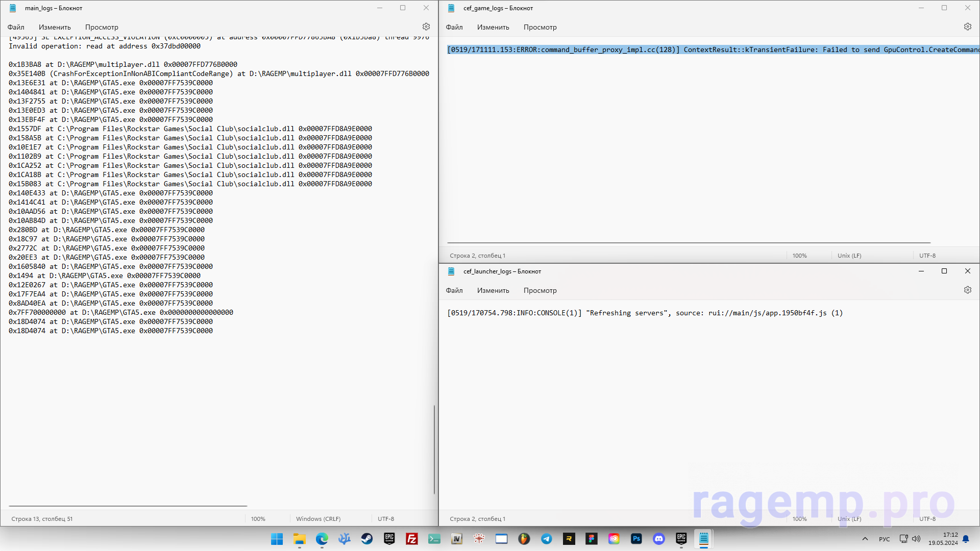
Task: Click the CrashForExceptionInNonABICompliantCodeRange line
Action: pyautogui.click(x=219, y=73)
